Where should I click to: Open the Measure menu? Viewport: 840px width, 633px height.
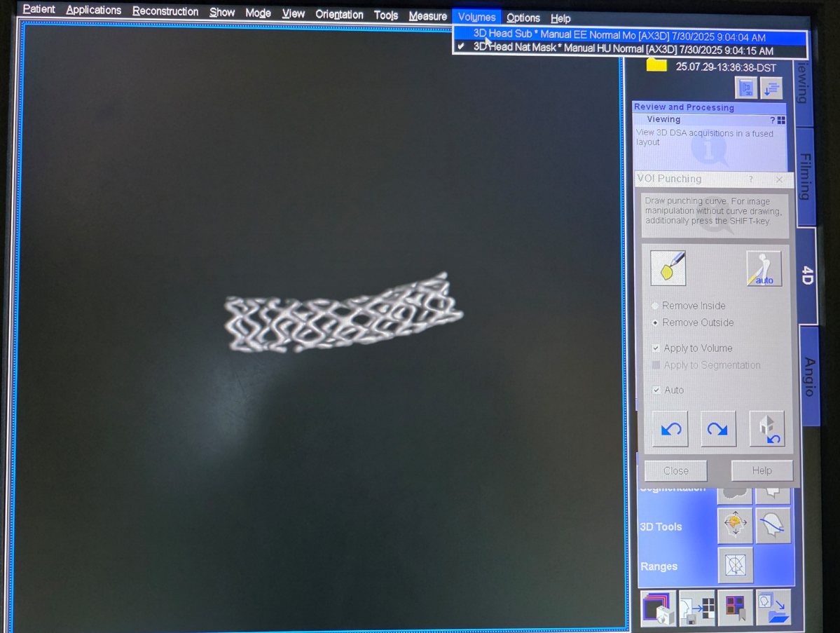click(x=427, y=15)
